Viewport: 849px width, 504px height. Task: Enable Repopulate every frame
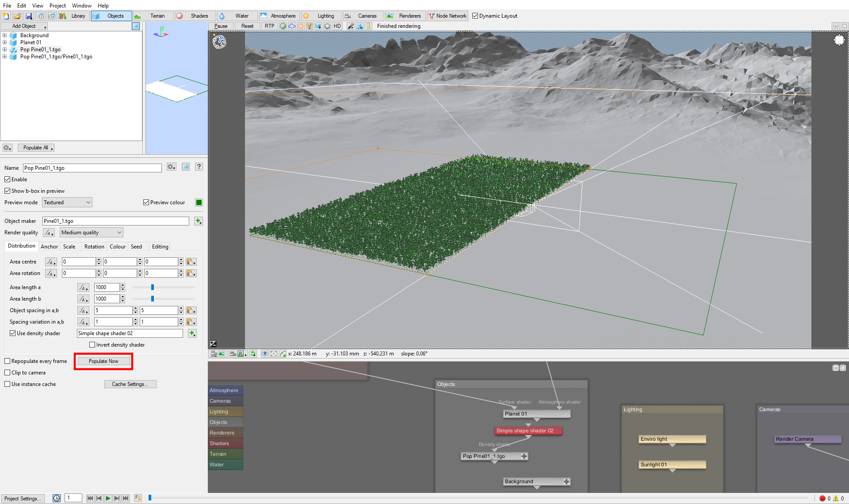point(8,361)
